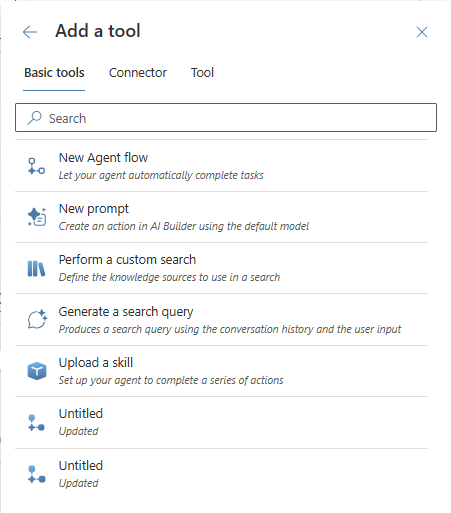The width and height of the screenshot is (451, 513).
Task: Click 'Let your agent automatically complete tasks'
Action: point(161,175)
